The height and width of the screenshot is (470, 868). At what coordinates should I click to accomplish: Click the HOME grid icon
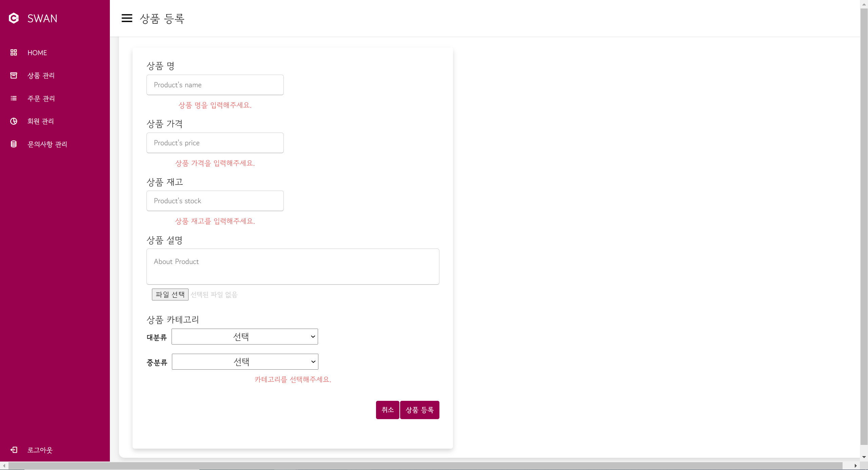point(14,53)
